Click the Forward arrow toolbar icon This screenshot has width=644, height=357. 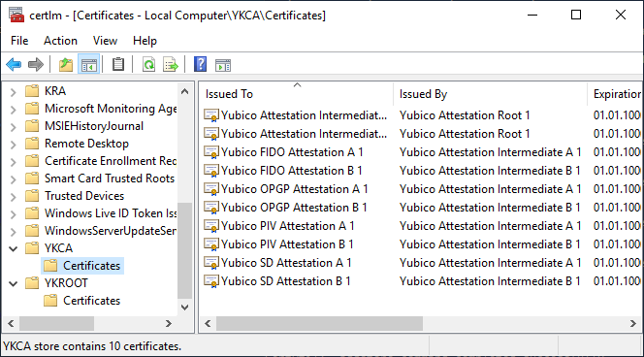pos(36,64)
